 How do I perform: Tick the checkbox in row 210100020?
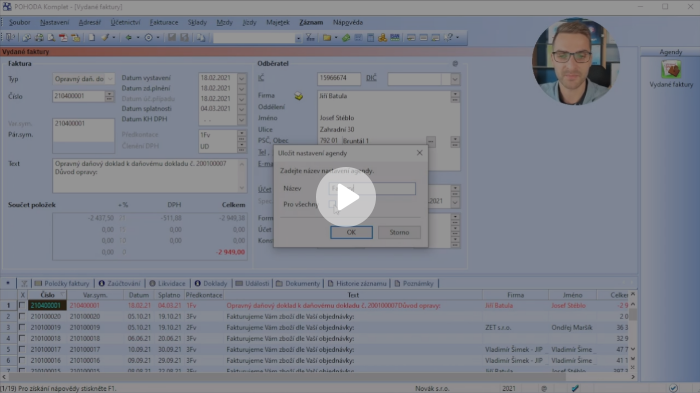(22, 316)
